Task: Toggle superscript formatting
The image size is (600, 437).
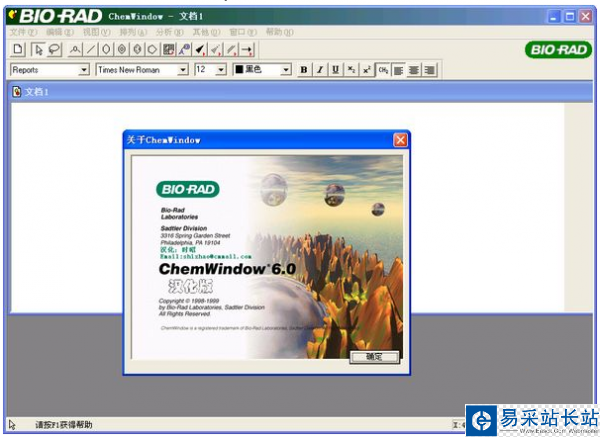Action: (367, 70)
